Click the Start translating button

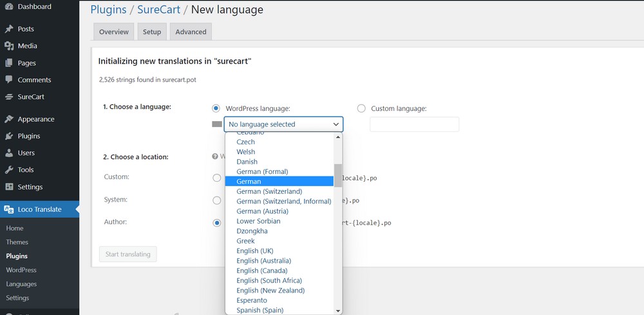pos(128,254)
